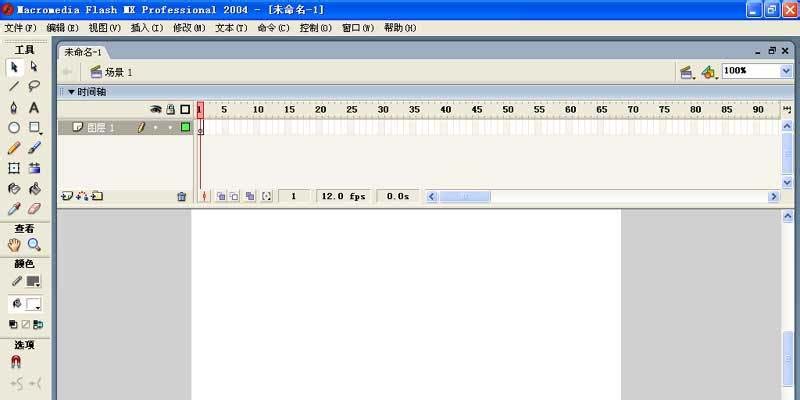Screen dimensions: 800x400
Task: Select the Oval tool
Action: coord(14,128)
